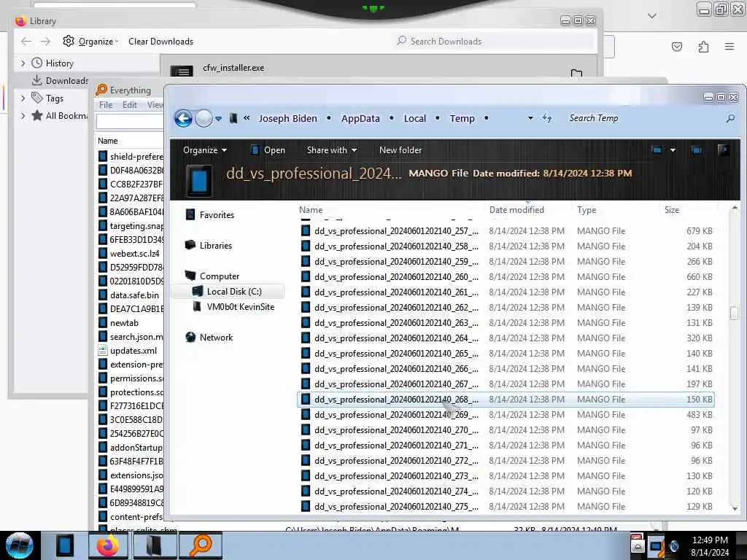Click file icon of dd_vs_professional_..._262
The height and width of the screenshot is (560, 747).
306,308
